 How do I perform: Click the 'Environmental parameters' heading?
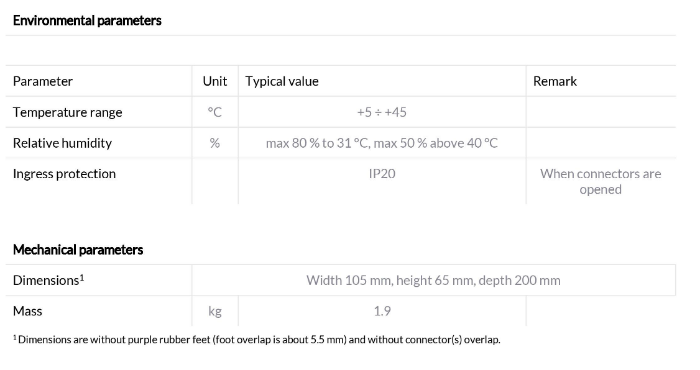[x=87, y=21]
